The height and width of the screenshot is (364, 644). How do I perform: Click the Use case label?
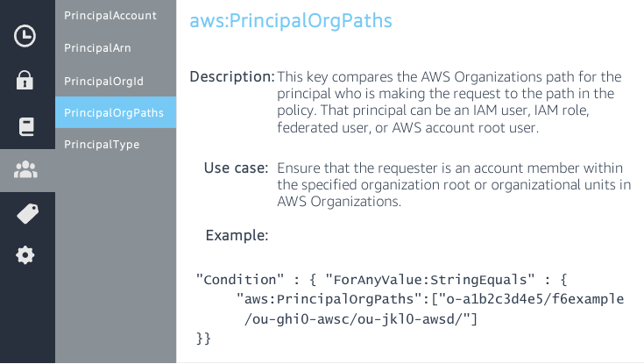pos(236,168)
